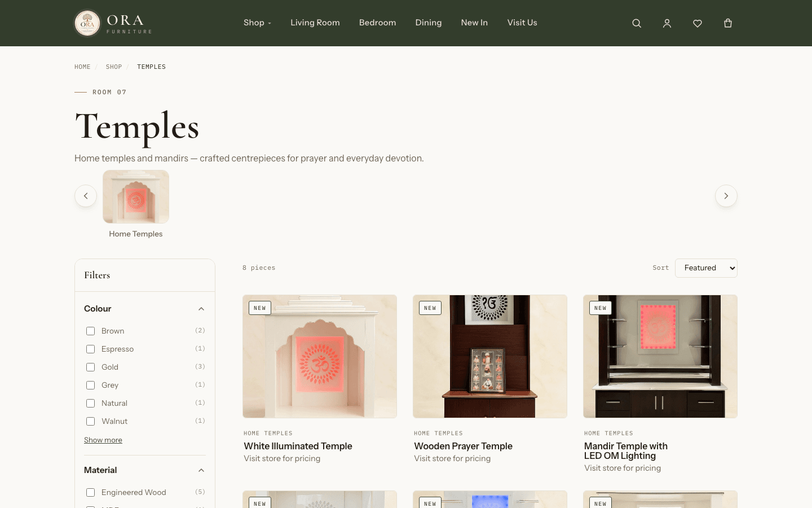Click the Wooden Prayer Temple product image

(490, 356)
